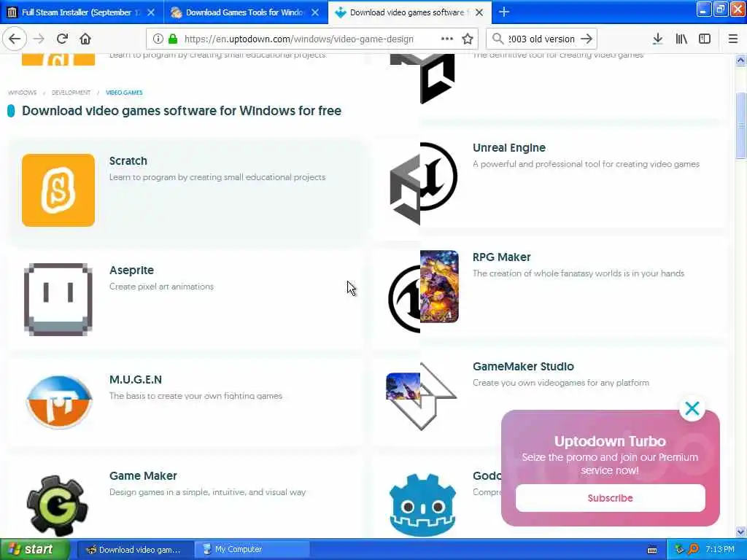Image resolution: width=747 pixels, height=560 pixels.
Task: Open the Game Maker title link
Action: click(143, 475)
